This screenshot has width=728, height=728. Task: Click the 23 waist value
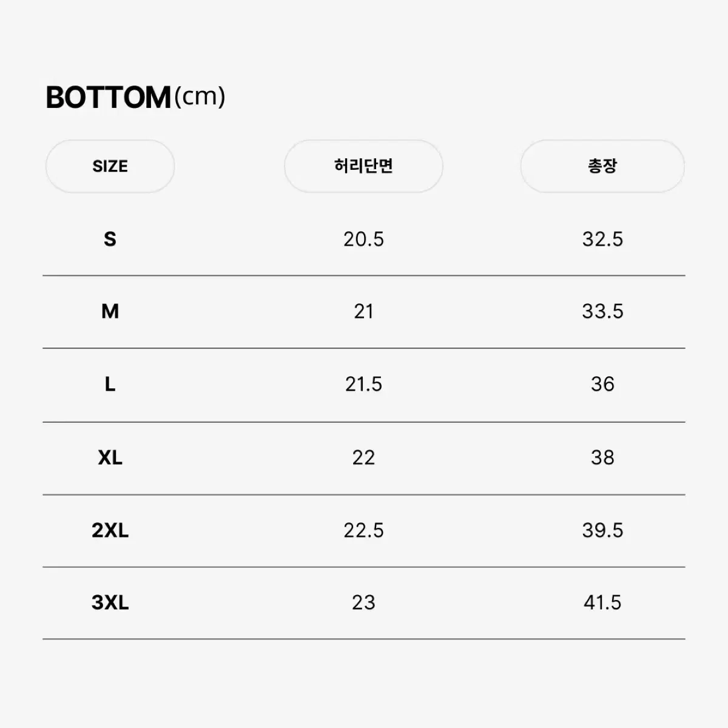tap(363, 602)
